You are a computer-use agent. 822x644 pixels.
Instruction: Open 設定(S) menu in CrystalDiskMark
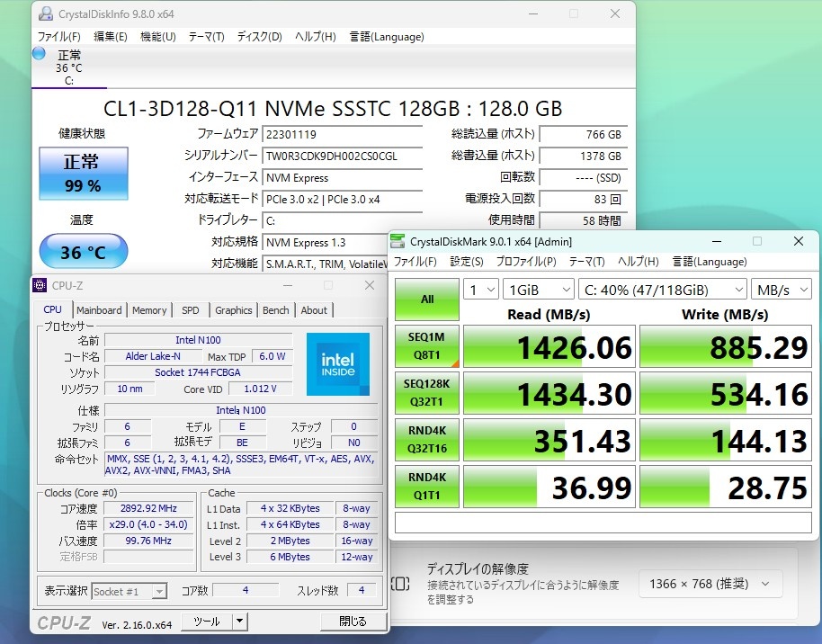click(x=467, y=261)
